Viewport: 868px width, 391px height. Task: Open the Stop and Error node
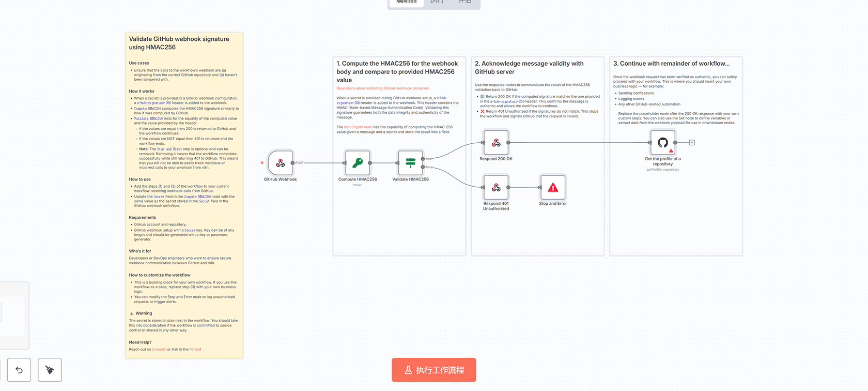[x=553, y=187]
